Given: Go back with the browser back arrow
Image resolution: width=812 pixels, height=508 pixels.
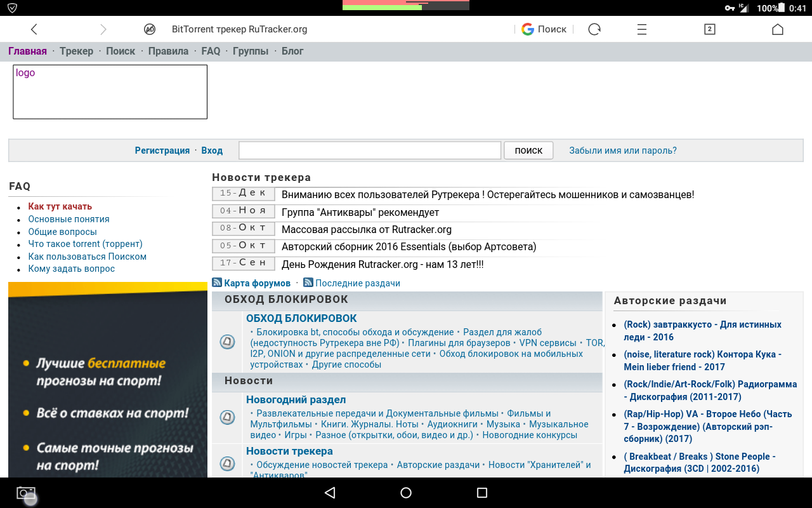Looking at the screenshot, I should pos(34,29).
